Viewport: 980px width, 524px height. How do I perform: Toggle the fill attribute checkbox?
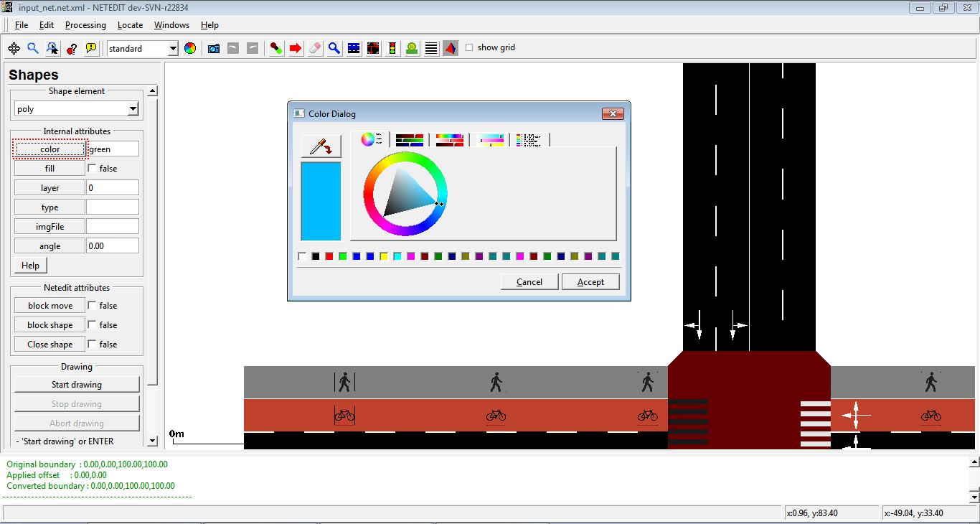pyautogui.click(x=92, y=169)
